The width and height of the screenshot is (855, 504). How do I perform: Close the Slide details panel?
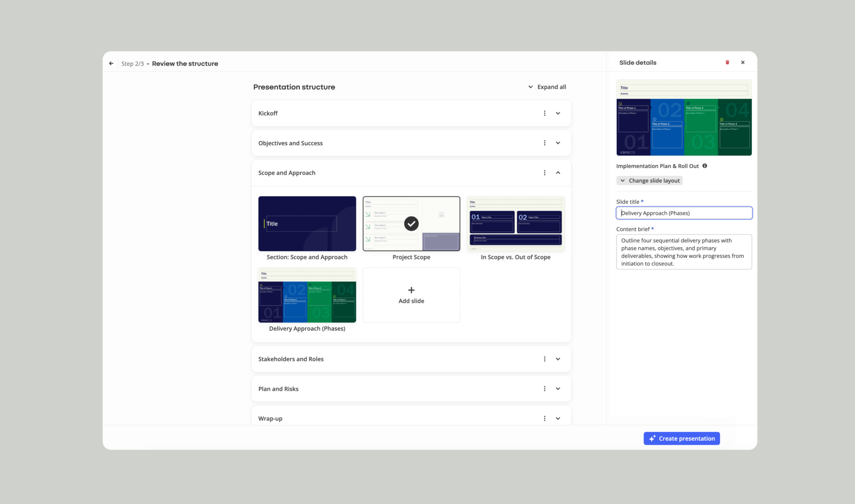point(743,63)
